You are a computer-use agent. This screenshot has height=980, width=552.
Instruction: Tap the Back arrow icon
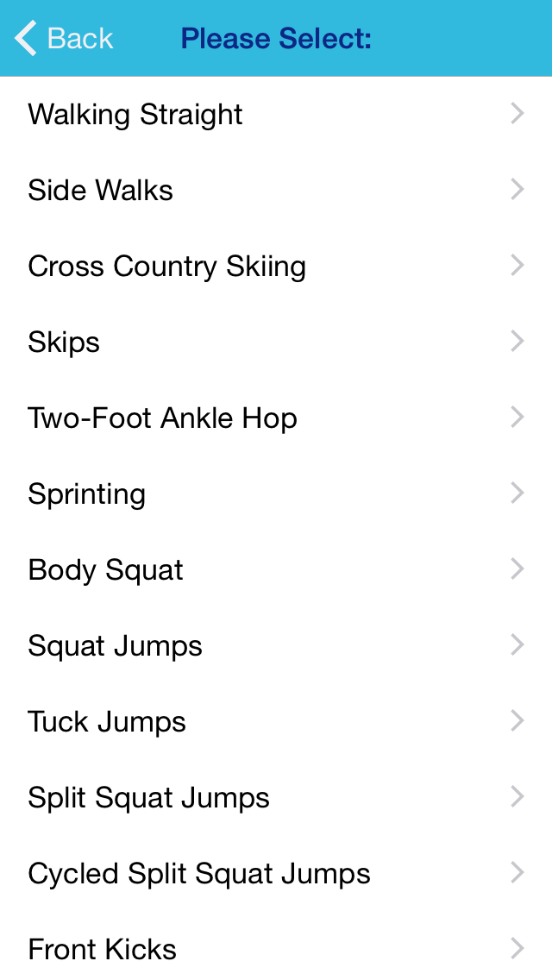click(26, 38)
